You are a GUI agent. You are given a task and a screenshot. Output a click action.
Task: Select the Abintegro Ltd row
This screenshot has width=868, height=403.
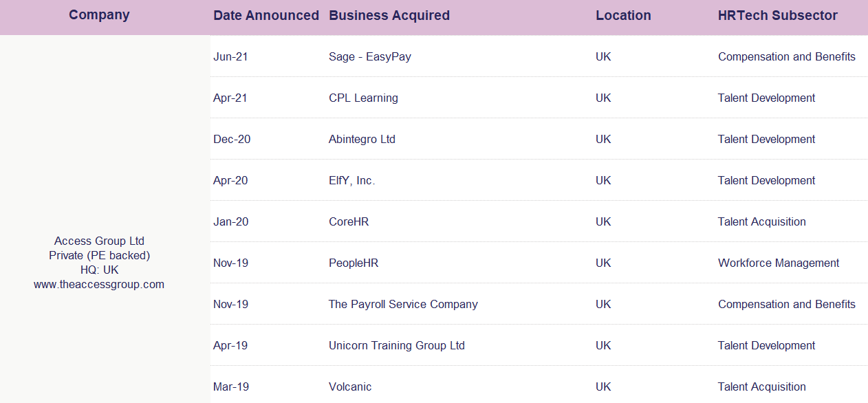click(x=539, y=139)
